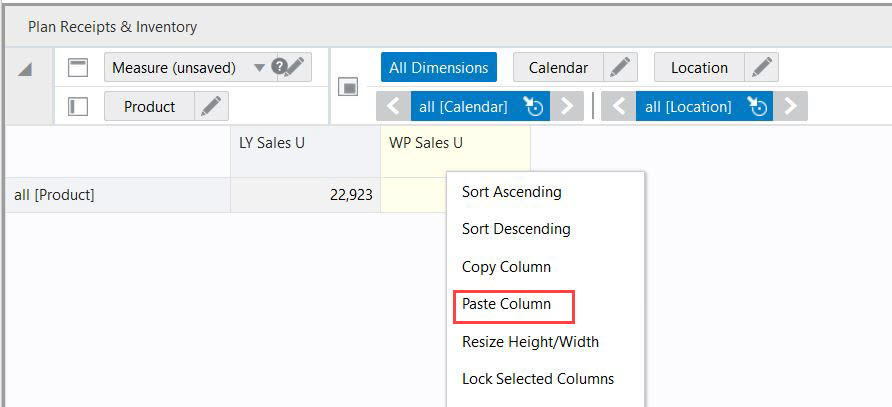The image size is (892, 407).
Task: Open the Measure (unsaved) dropdown arrow
Action: pos(259,68)
